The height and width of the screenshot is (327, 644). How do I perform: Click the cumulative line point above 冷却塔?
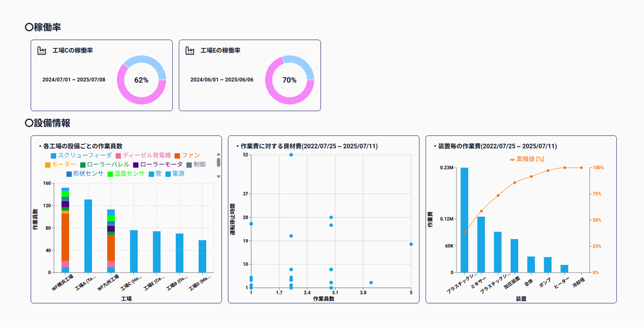(x=581, y=168)
